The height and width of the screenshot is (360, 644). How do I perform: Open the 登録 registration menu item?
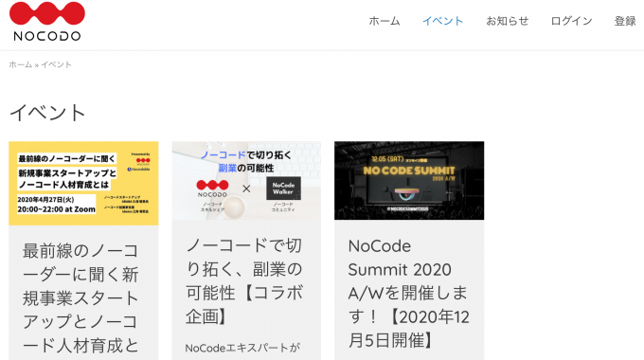tap(625, 21)
